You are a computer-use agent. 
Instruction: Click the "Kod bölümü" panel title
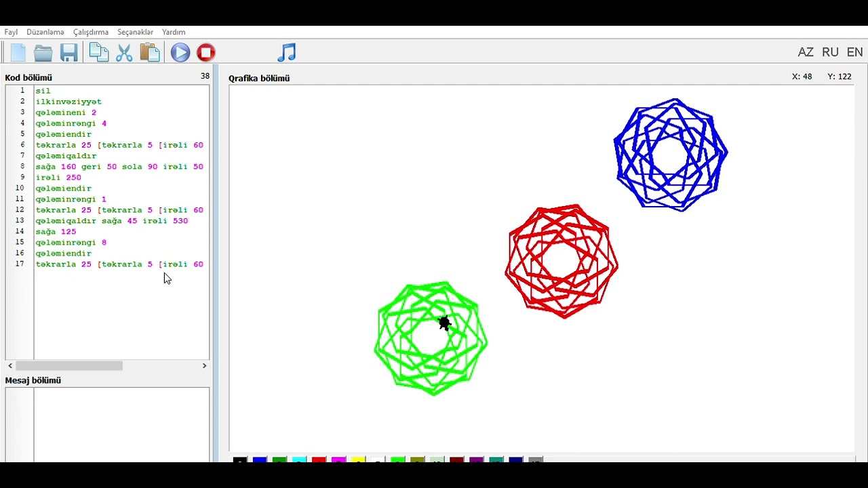click(28, 78)
